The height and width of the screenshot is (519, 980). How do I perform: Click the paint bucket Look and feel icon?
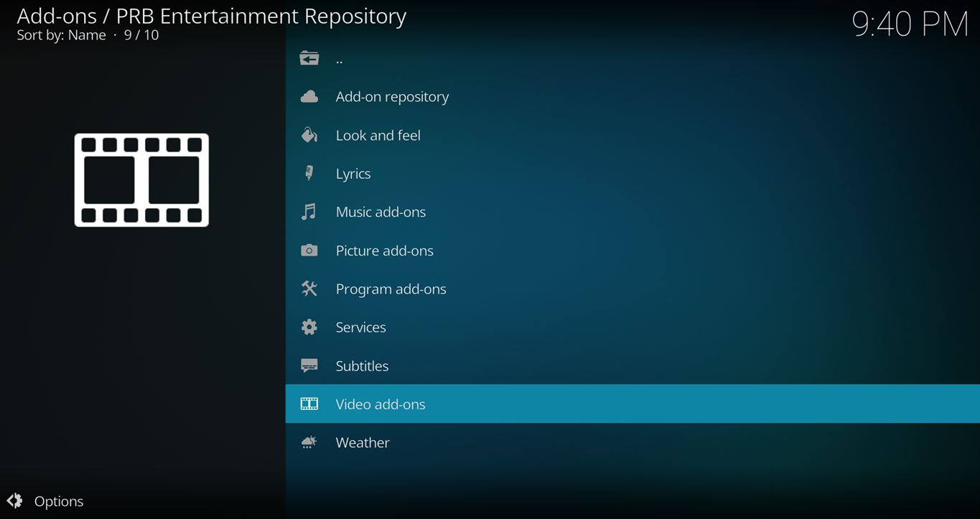click(309, 135)
